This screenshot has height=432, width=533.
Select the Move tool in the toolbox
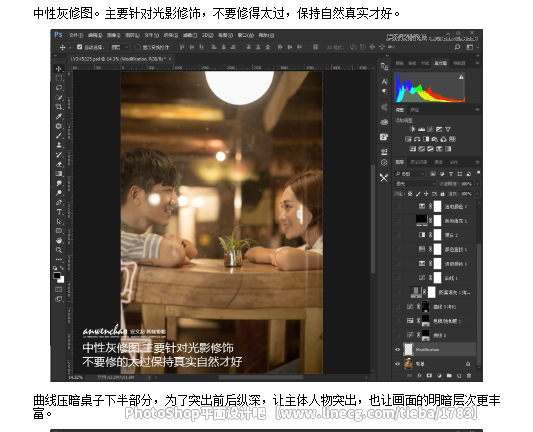[x=59, y=68]
